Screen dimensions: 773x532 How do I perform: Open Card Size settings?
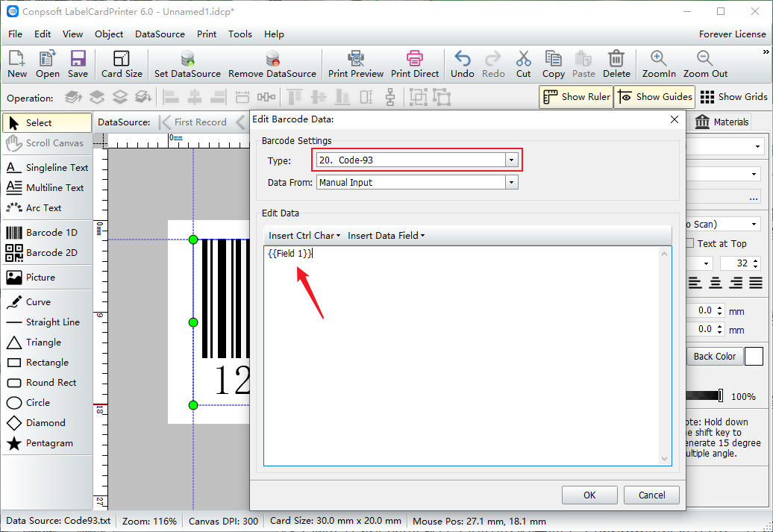click(122, 64)
